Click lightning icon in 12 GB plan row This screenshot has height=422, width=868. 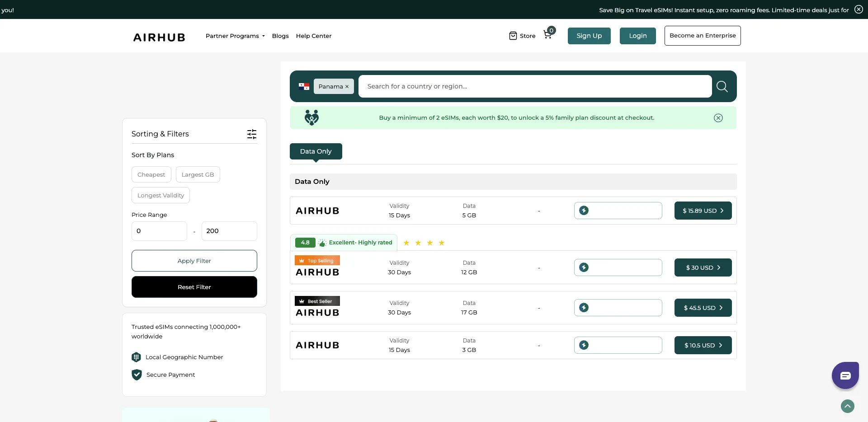(x=584, y=267)
